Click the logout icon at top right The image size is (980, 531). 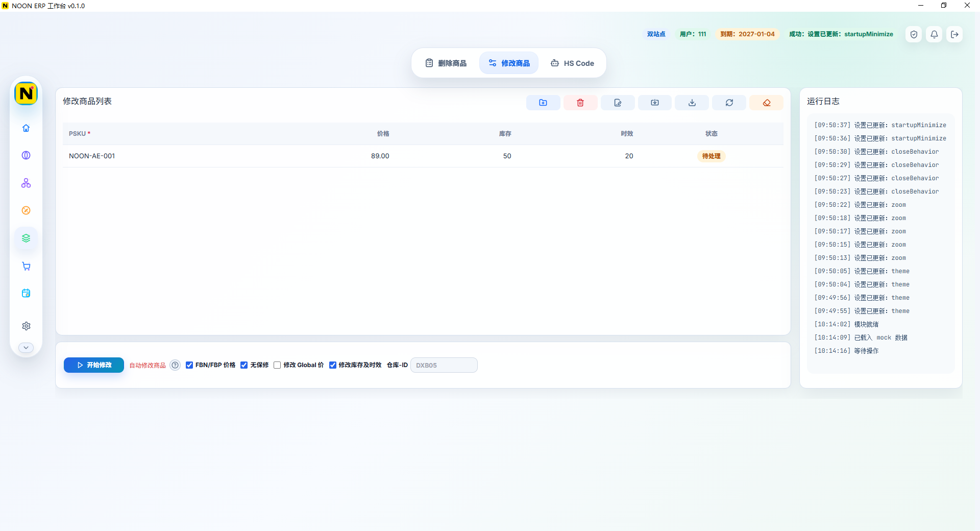[x=954, y=34]
